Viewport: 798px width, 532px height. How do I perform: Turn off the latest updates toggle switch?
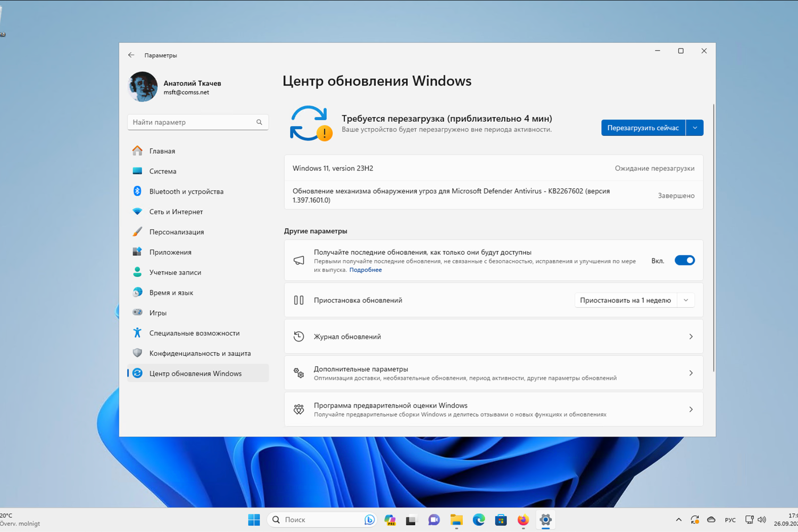tap(684, 261)
